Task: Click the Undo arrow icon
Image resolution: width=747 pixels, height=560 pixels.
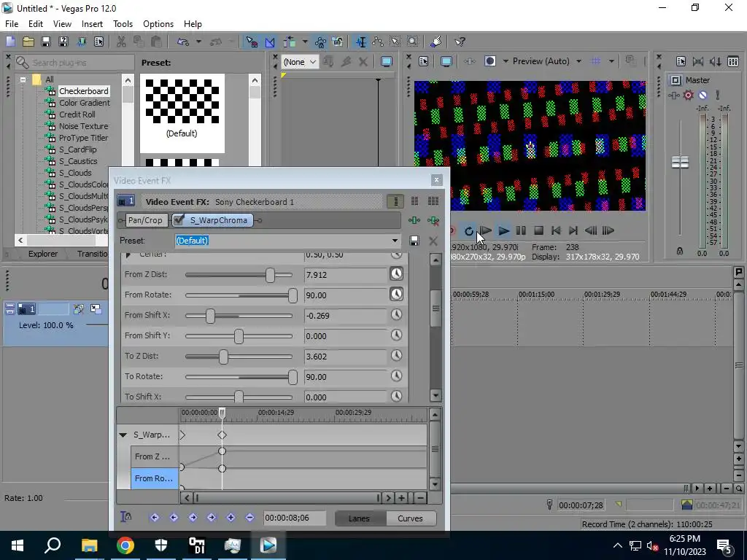Action: coord(183,42)
